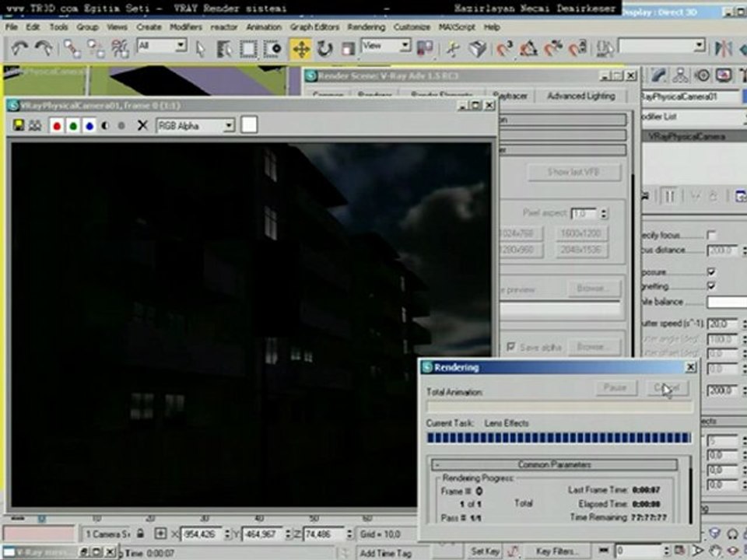Image resolution: width=747 pixels, height=560 pixels.
Task: Choose the Rectangular Selection Region tool
Action: coord(248,48)
